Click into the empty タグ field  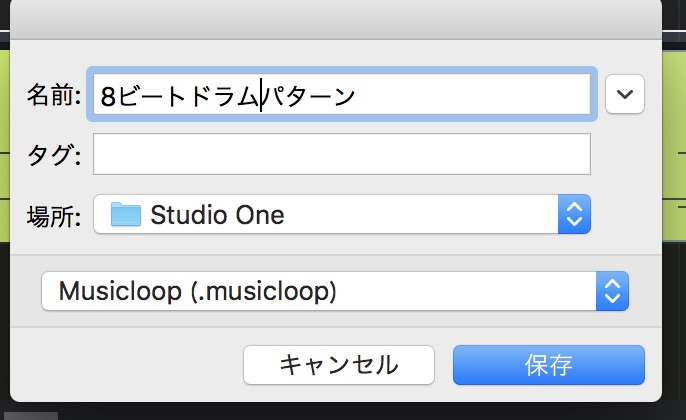(341, 154)
